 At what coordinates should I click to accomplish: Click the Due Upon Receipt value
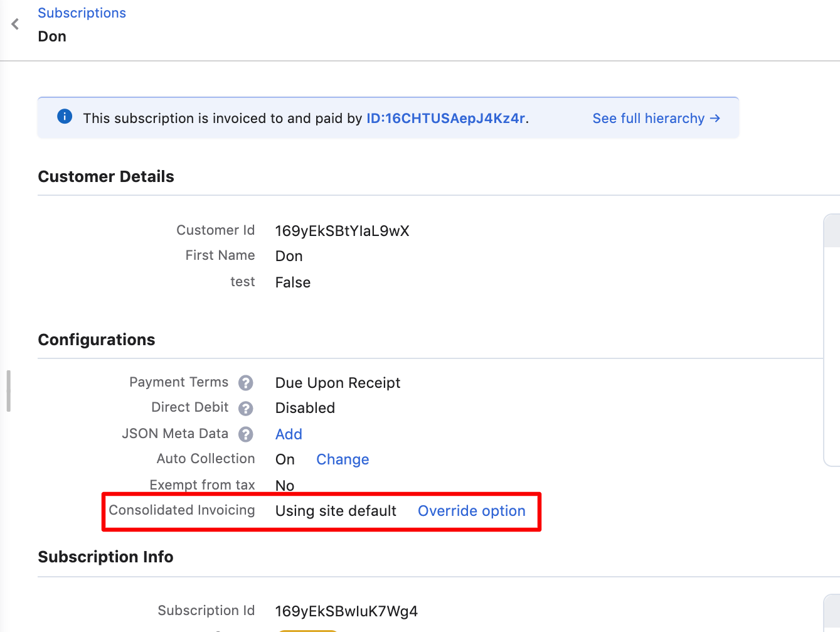click(338, 383)
